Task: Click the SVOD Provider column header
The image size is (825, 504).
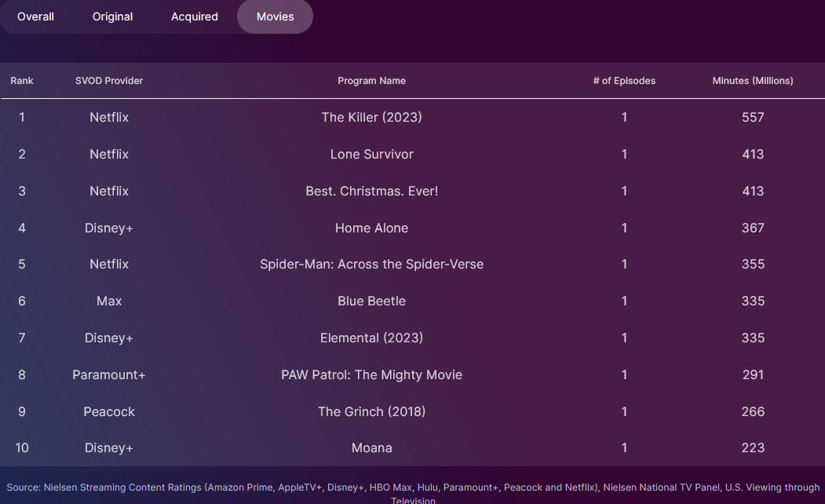Action: point(109,81)
